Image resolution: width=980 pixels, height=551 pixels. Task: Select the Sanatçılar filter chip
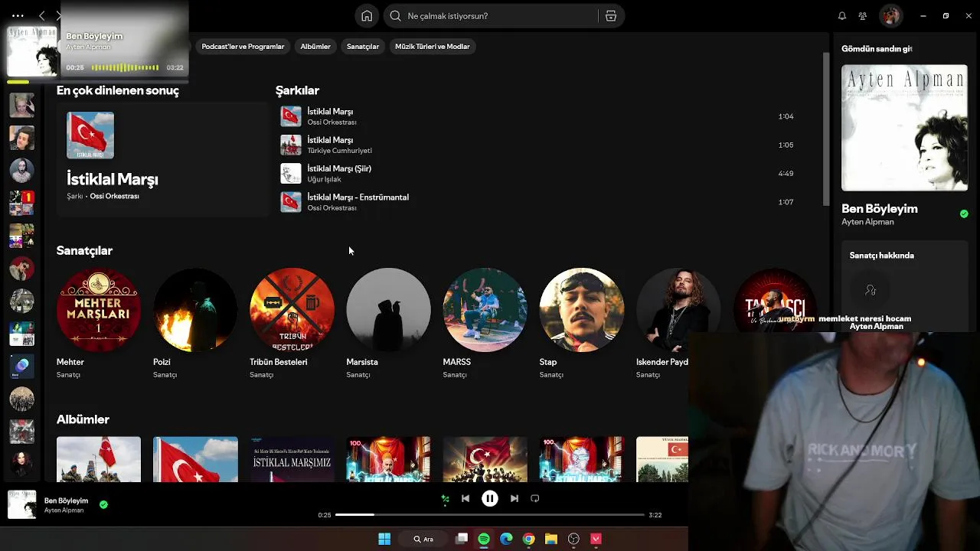[363, 47]
